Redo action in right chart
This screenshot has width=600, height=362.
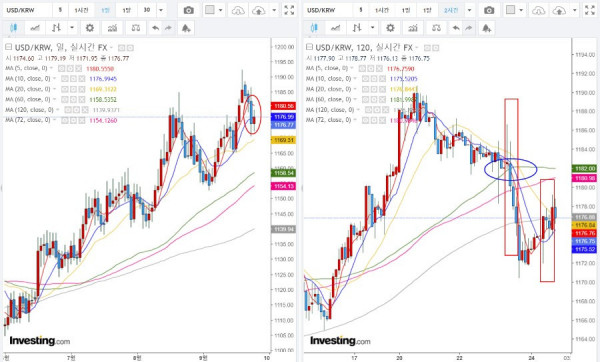(468, 28)
